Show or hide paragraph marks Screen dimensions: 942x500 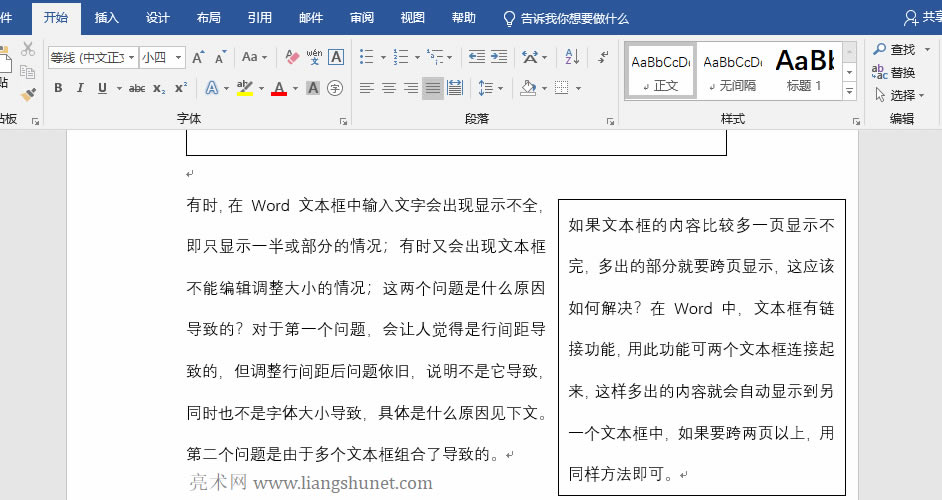[x=603, y=57]
